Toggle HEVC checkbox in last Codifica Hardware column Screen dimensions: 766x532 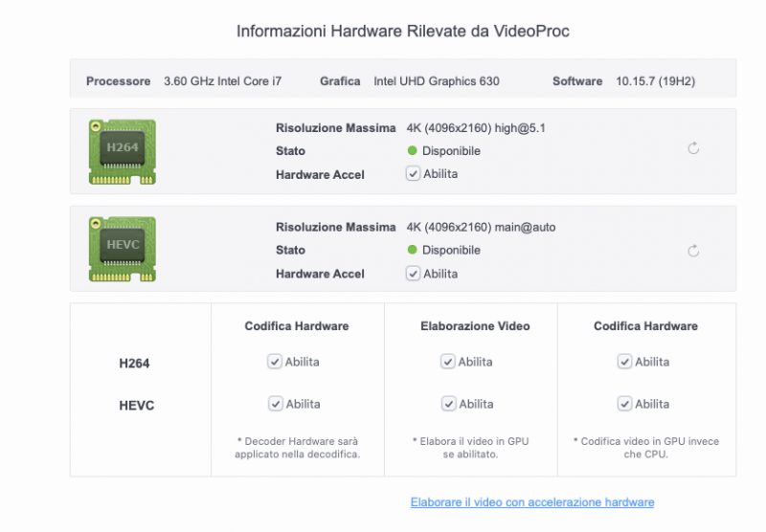(x=624, y=404)
